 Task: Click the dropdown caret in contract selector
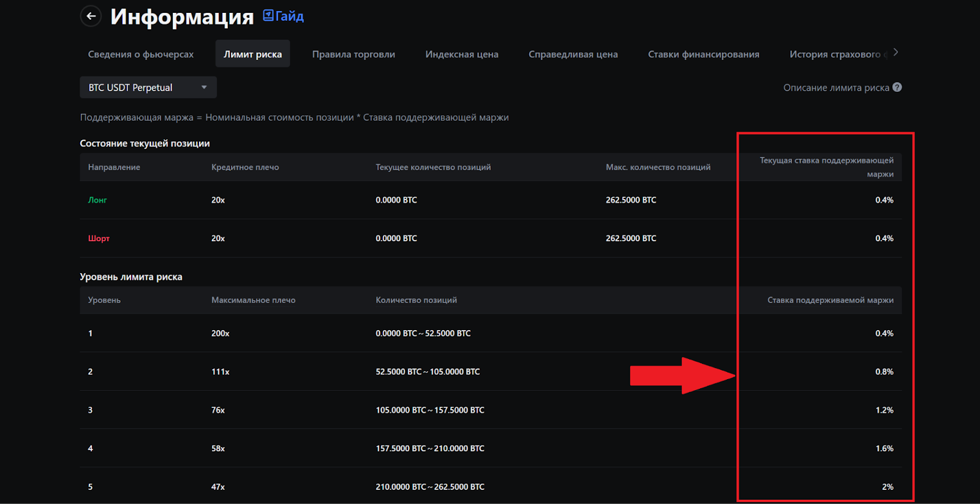[x=204, y=88]
